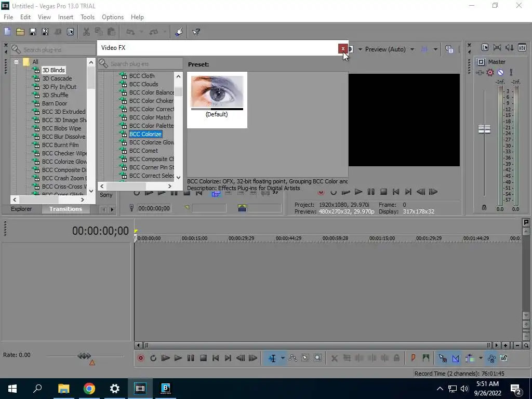Mute the Master bus

coord(500,72)
